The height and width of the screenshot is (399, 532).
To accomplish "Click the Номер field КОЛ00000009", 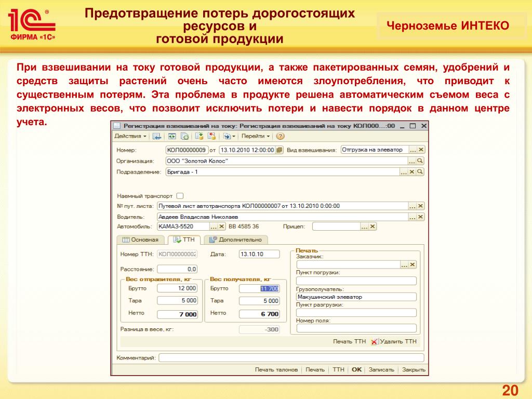I will 187,150.
